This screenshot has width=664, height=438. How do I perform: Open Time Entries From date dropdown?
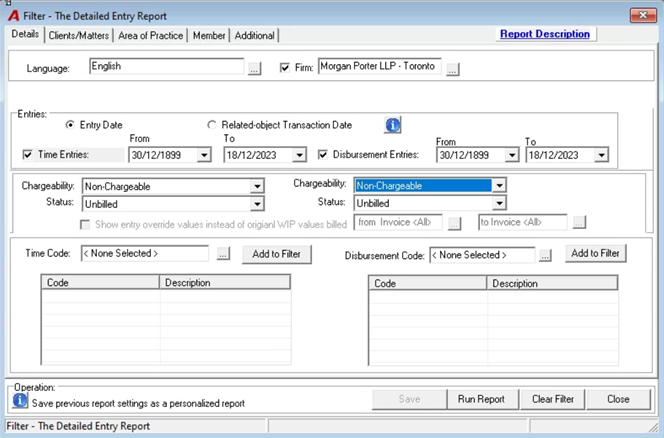204,155
